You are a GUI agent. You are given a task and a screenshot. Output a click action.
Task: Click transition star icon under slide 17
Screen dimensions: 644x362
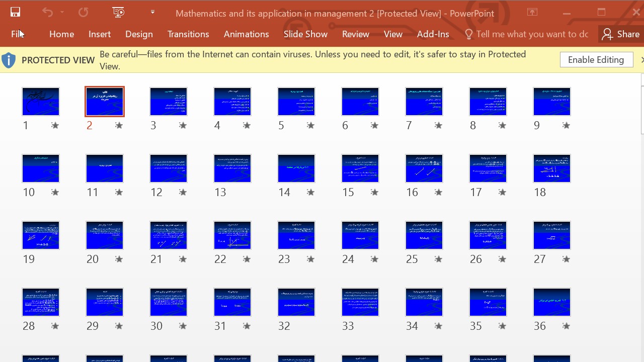click(x=502, y=192)
